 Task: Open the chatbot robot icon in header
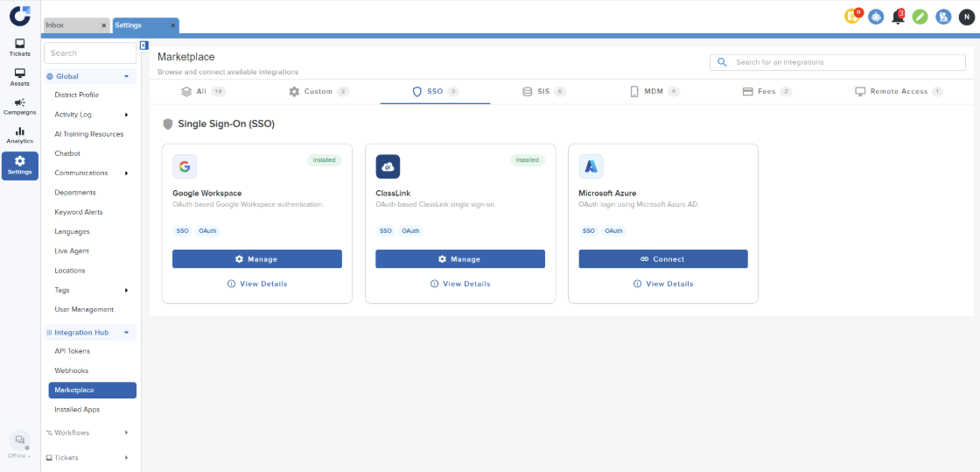point(876,17)
